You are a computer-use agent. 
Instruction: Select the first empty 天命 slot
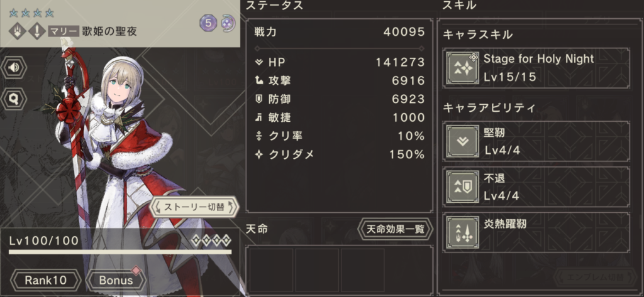pos(272,270)
